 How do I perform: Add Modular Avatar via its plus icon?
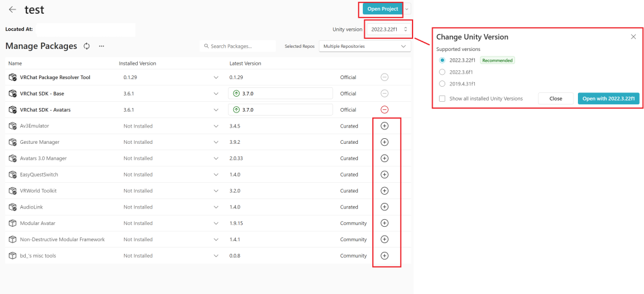pos(385,223)
